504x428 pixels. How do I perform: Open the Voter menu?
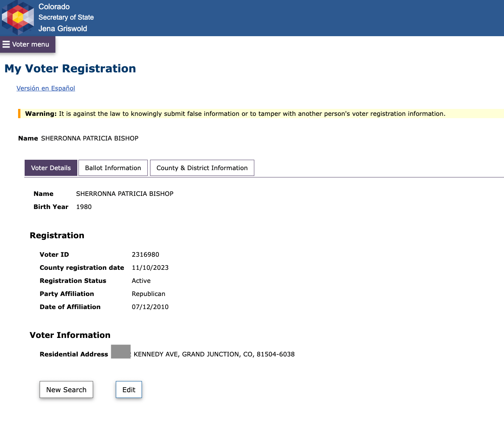28,44
